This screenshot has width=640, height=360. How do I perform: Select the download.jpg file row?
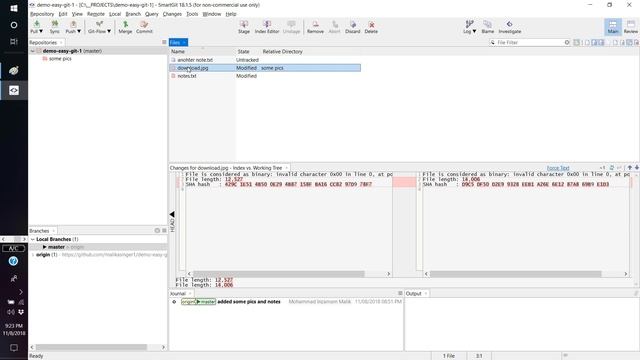pyautogui.click(x=265, y=68)
